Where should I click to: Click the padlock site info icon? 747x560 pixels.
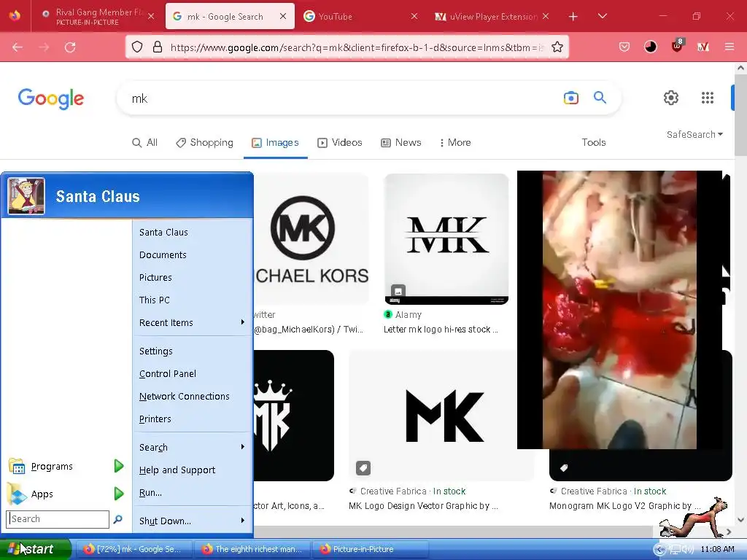pyautogui.click(x=158, y=47)
